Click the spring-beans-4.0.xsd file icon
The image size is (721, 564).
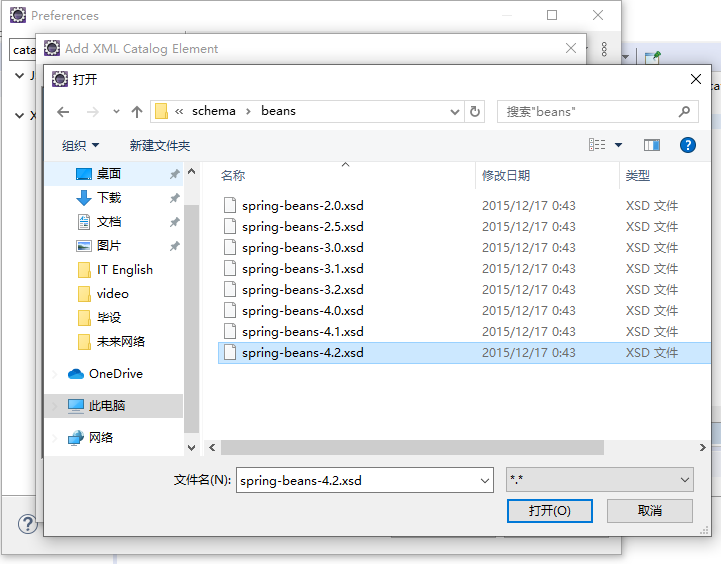[230, 311]
